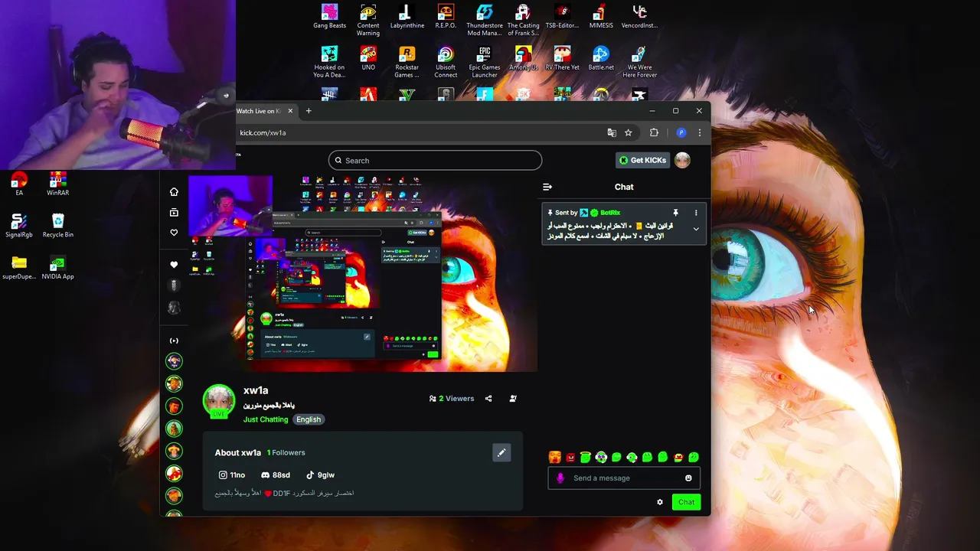This screenshot has width=980, height=551.
Task: Click the stream video player
Action: [363, 274]
